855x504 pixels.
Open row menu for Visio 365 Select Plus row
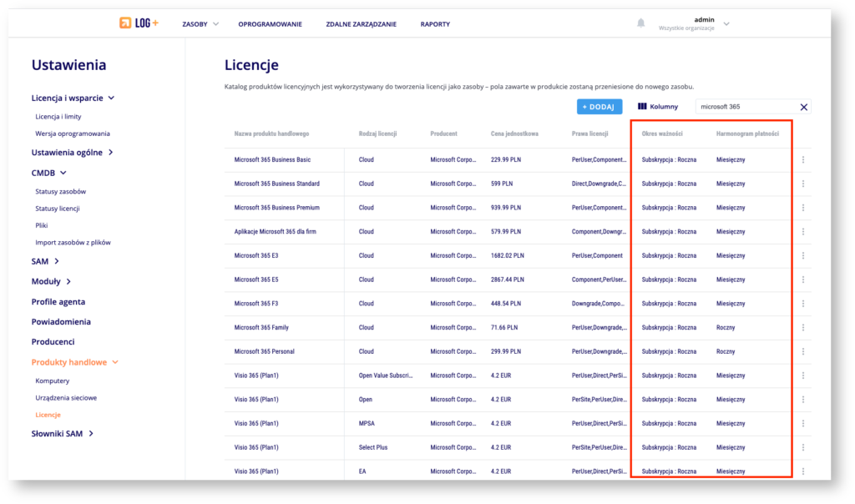pyautogui.click(x=803, y=447)
